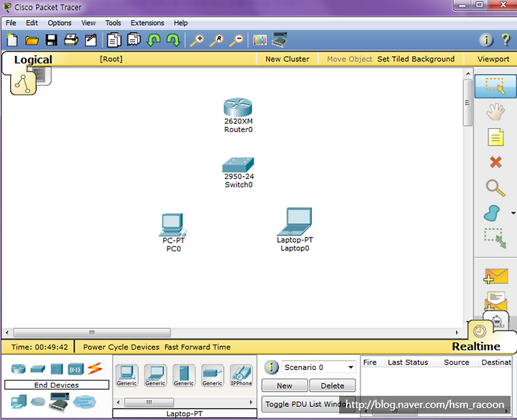Image resolution: width=517 pixels, height=420 pixels.
Task: Open the Options menu
Action: point(60,23)
